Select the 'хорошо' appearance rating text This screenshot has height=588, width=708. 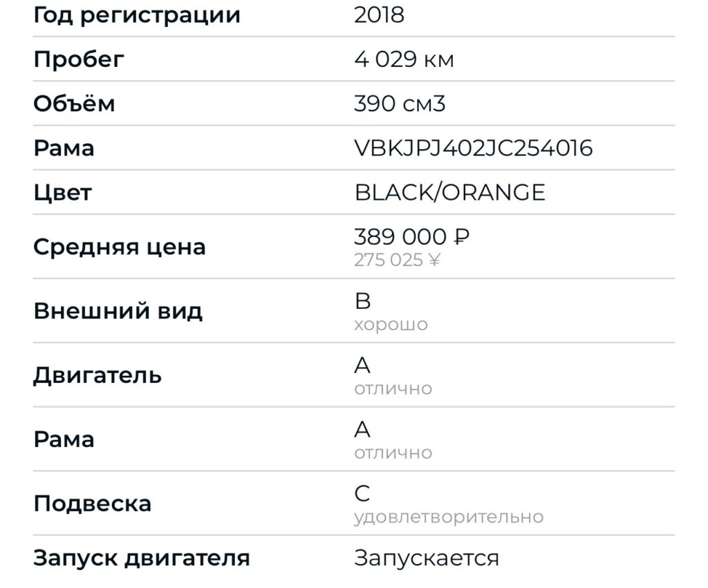point(391,325)
